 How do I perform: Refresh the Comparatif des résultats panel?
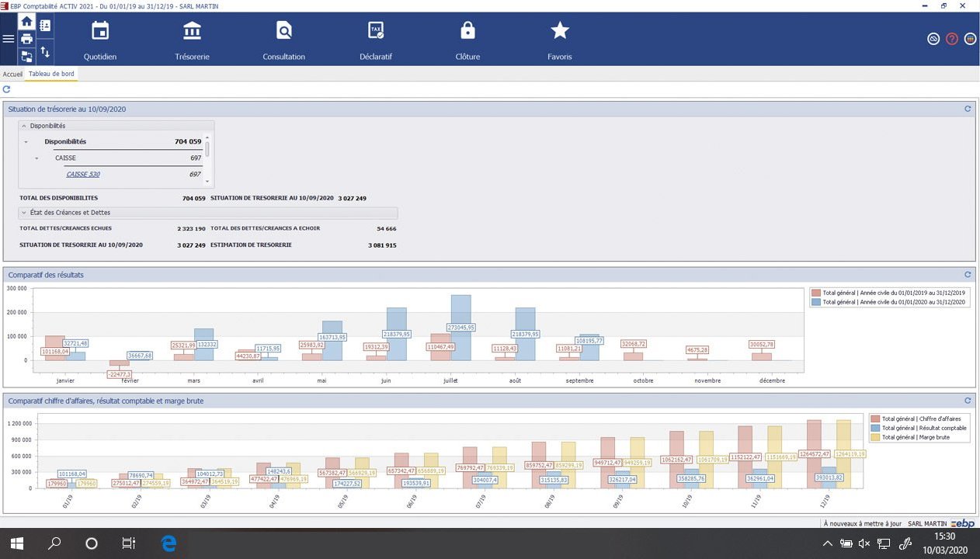click(968, 275)
